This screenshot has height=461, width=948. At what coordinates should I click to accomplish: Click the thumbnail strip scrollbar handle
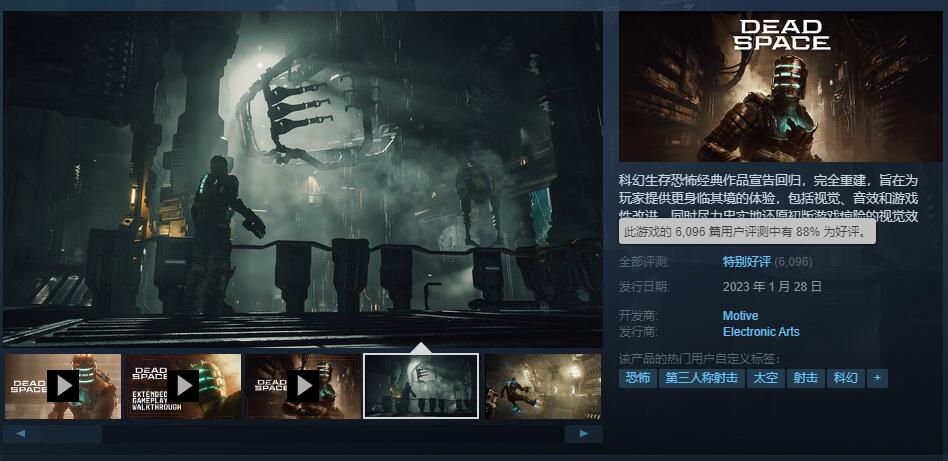pyautogui.click(x=72, y=434)
